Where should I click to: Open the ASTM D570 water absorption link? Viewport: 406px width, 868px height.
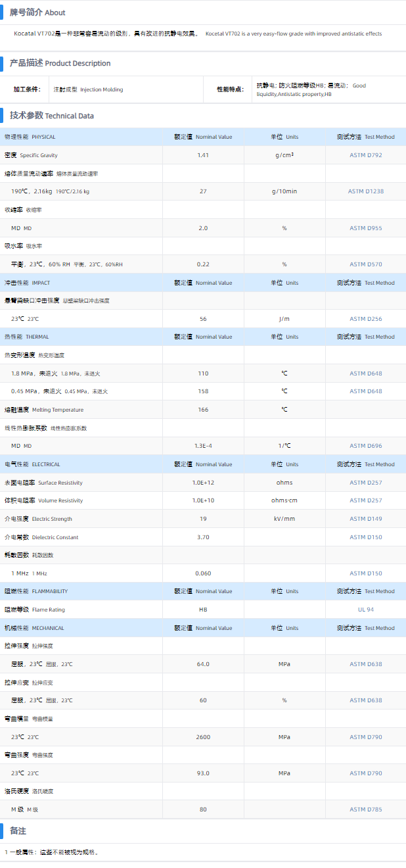tap(365, 264)
